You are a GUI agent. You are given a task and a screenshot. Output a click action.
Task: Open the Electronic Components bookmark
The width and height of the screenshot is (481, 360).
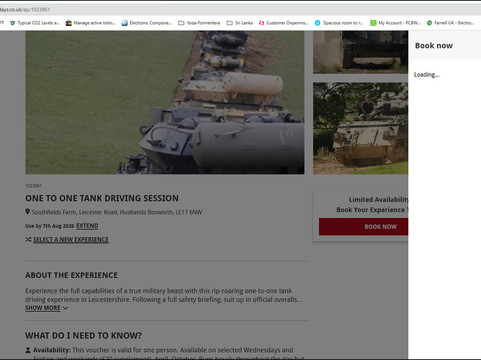pos(147,23)
